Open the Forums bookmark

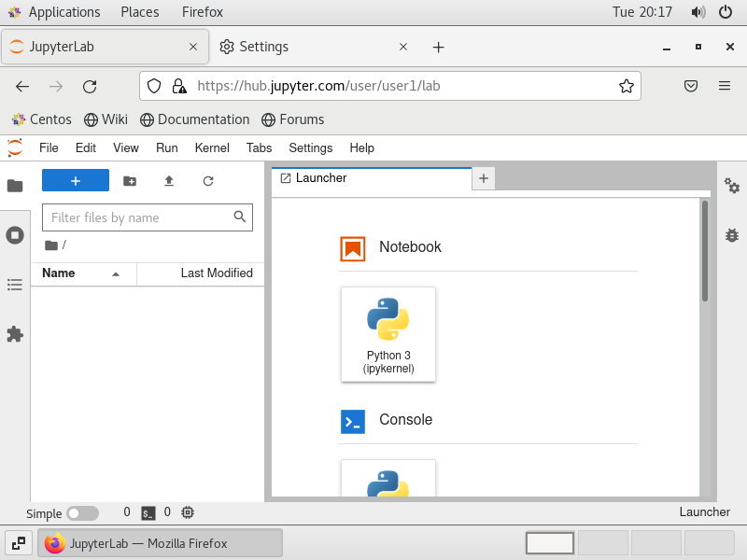pos(293,119)
